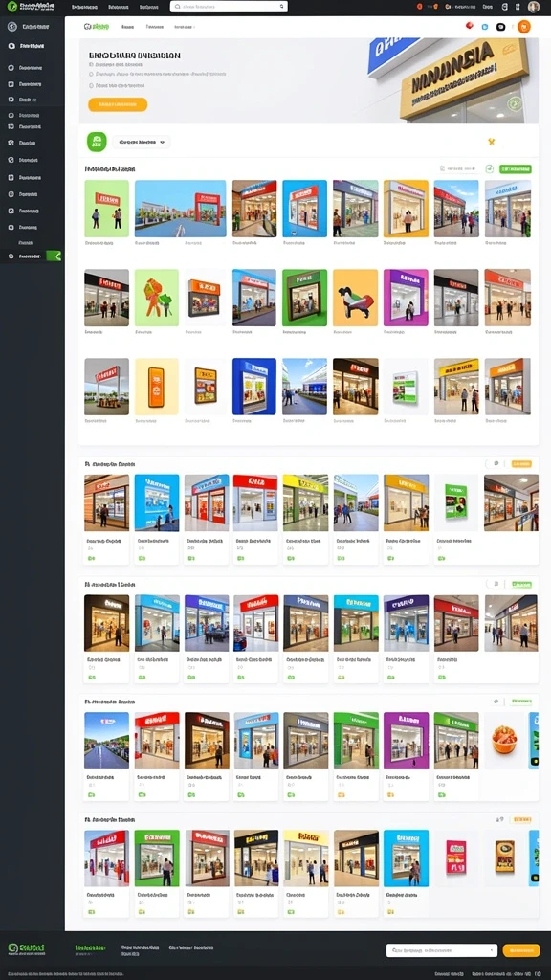Click the orange button in the footer
Viewport: 551px width, 980px height.
pyautogui.click(x=521, y=950)
